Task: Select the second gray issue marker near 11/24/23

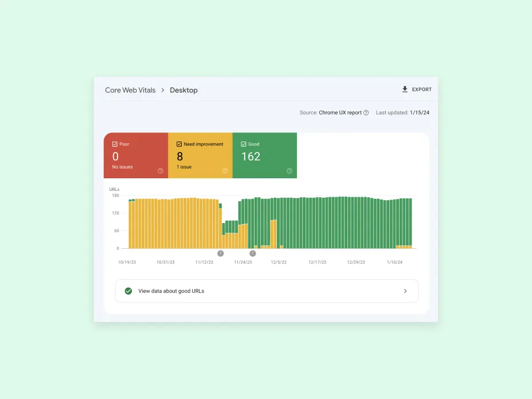Action: point(252,253)
